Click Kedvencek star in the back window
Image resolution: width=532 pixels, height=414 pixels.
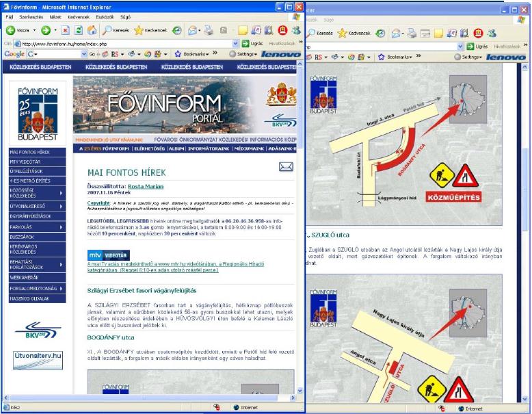[354, 34]
